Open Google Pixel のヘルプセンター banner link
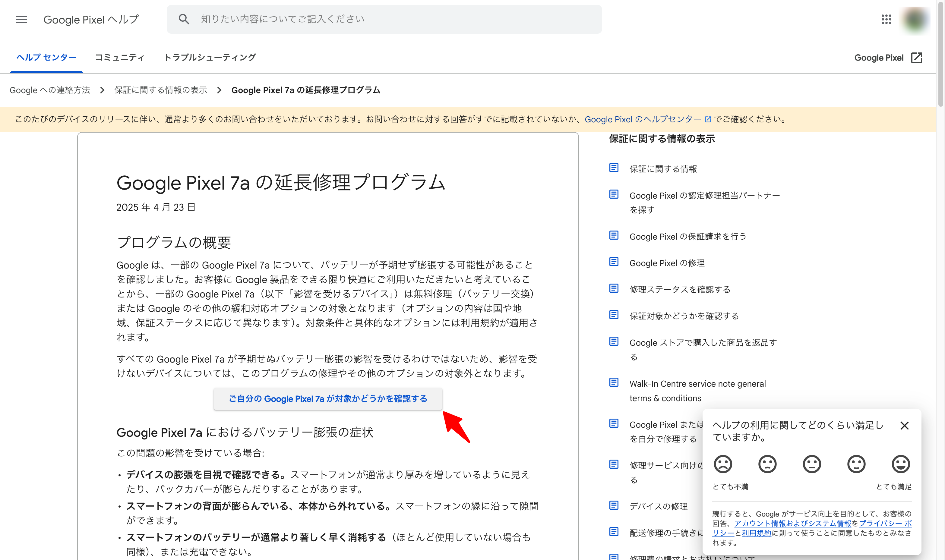The height and width of the screenshot is (560, 945). click(648, 119)
